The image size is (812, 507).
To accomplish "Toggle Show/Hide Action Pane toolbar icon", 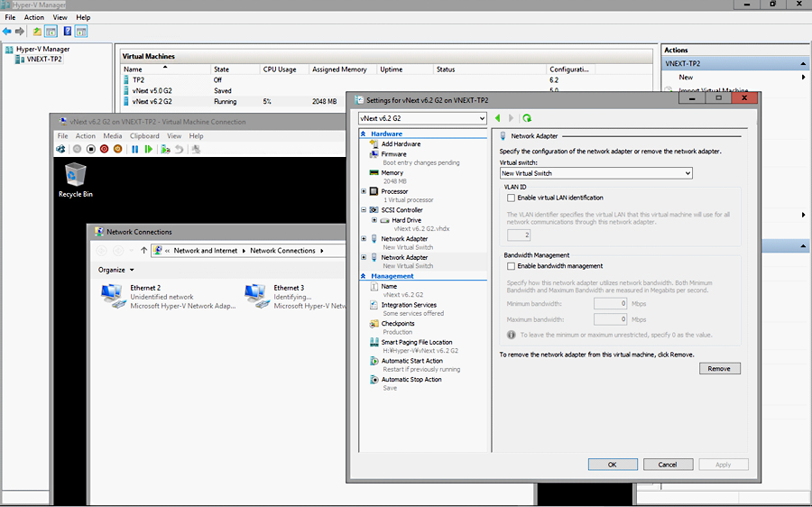I will pyautogui.click(x=81, y=32).
